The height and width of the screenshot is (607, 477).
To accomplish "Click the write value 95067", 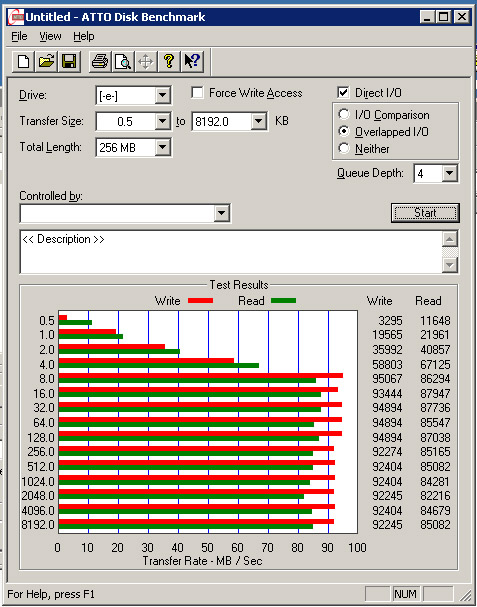I will click(x=387, y=379).
